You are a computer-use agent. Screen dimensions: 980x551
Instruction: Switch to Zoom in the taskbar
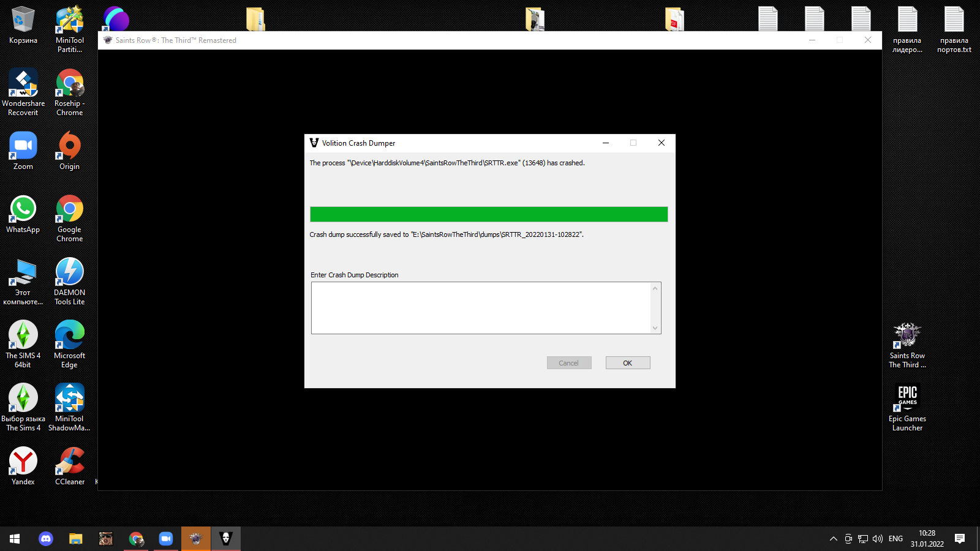pyautogui.click(x=166, y=539)
